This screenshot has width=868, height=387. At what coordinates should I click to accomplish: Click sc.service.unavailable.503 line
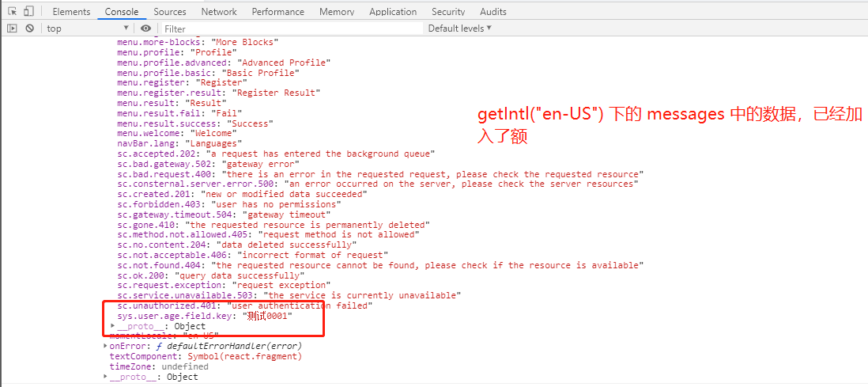[289, 295]
